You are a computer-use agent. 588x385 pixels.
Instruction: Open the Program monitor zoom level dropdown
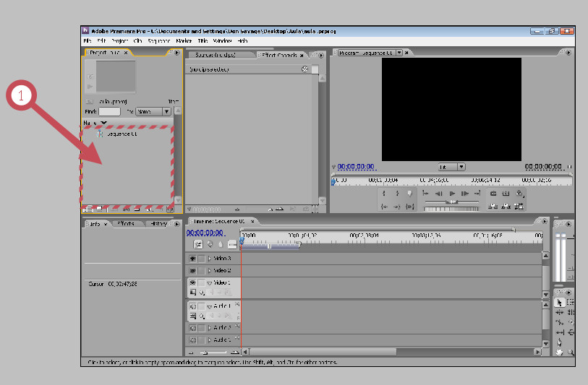pos(452,167)
